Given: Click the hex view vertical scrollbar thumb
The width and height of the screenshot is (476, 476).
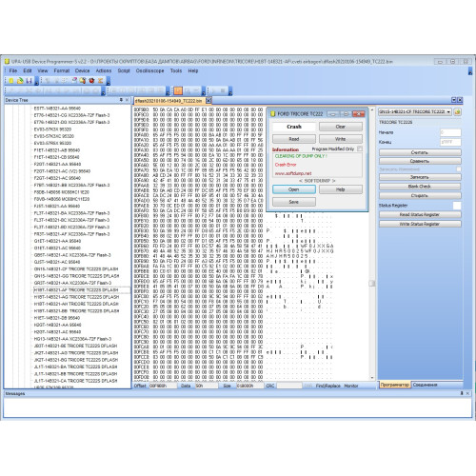Looking at the screenshot, I should pos(372,283).
